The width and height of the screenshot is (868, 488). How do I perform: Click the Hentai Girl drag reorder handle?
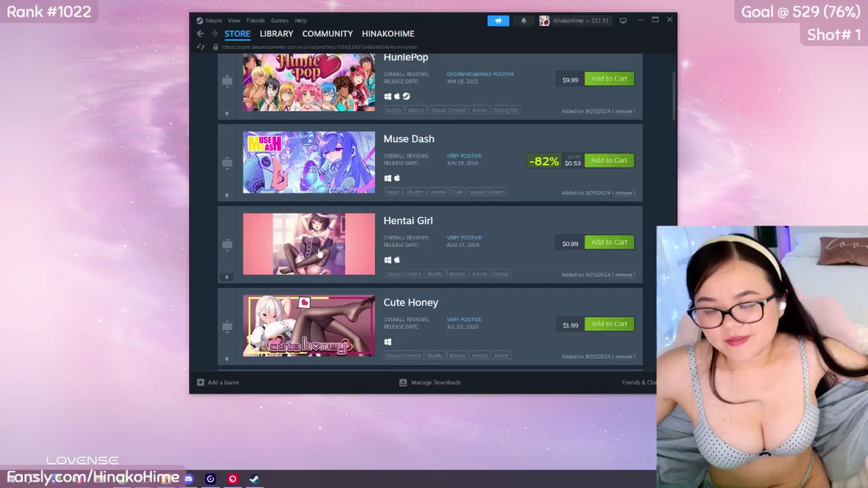click(227, 245)
